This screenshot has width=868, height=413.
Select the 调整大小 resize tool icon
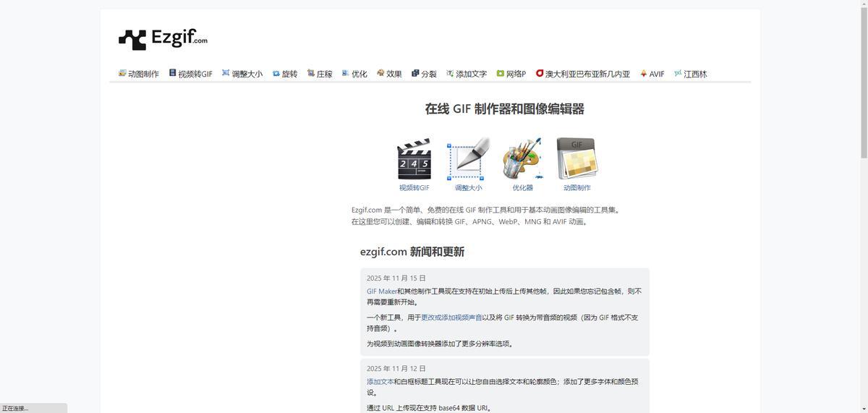468,159
